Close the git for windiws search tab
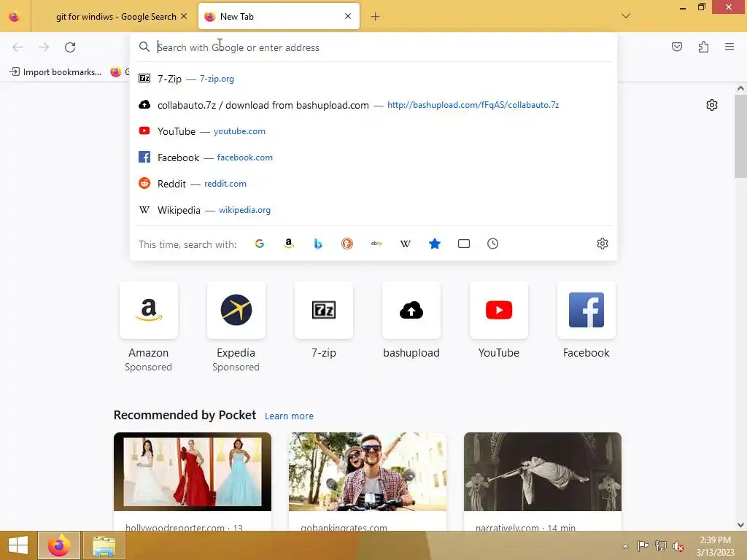The image size is (747, 560). (x=184, y=16)
